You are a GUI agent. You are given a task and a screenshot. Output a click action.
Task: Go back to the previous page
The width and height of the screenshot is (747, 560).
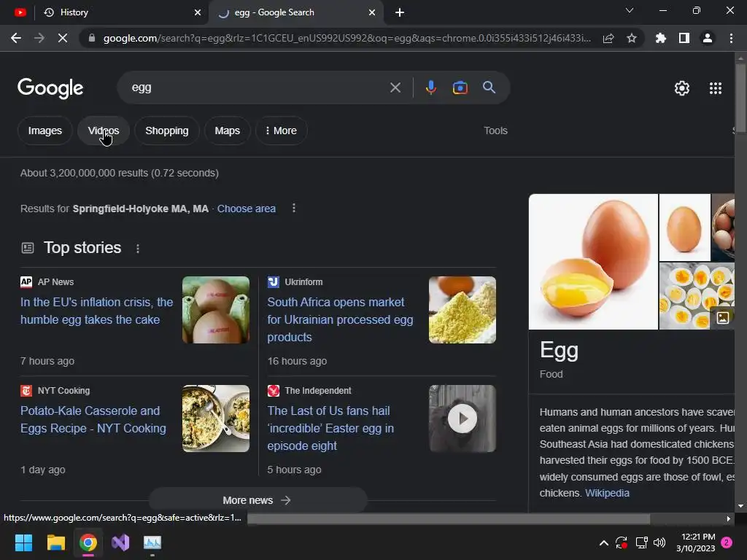(x=16, y=38)
